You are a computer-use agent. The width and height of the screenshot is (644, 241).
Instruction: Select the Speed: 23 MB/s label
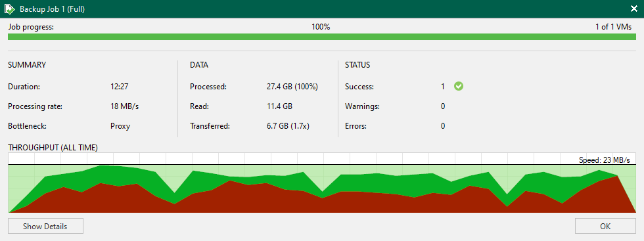[x=604, y=160]
